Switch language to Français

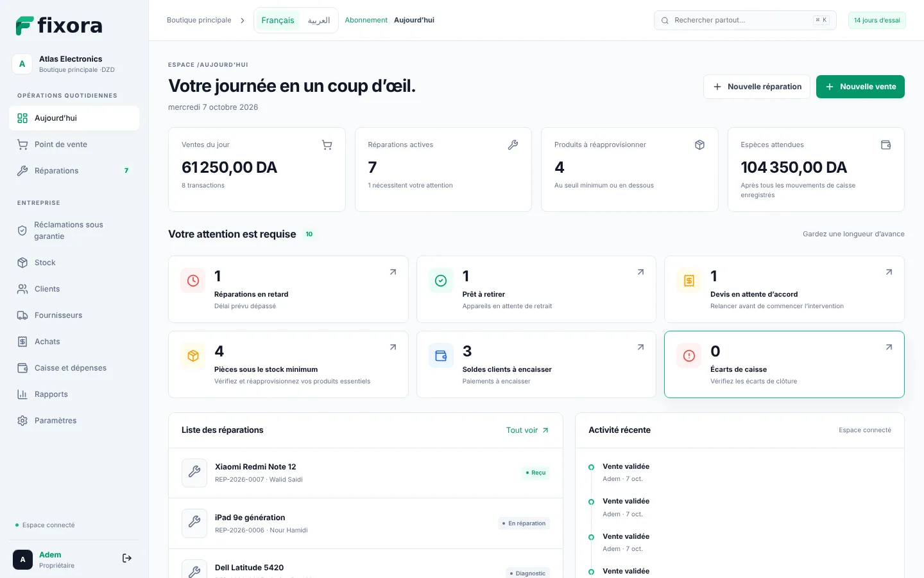(278, 21)
